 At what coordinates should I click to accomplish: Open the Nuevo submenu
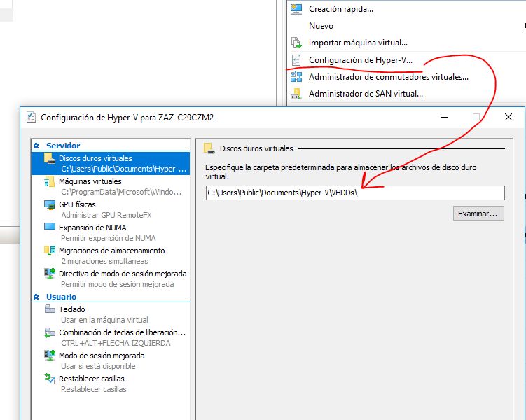pyautogui.click(x=321, y=26)
